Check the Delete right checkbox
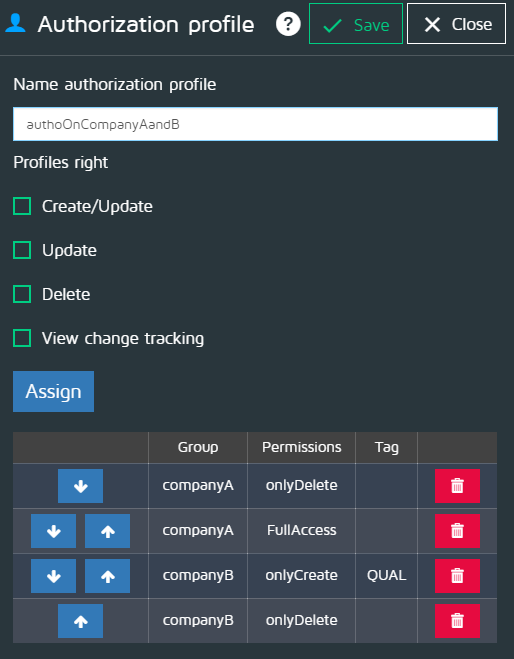The width and height of the screenshot is (514, 659). [x=22, y=294]
